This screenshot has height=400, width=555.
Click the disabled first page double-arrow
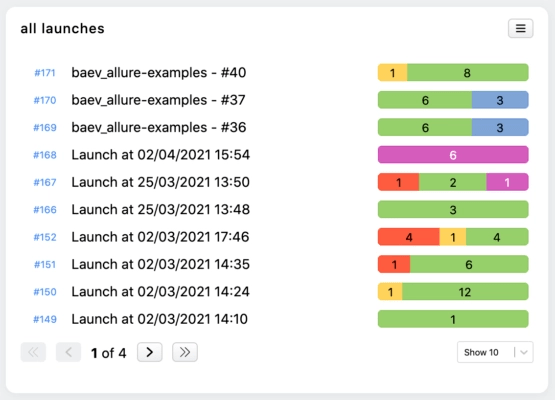(33, 352)
